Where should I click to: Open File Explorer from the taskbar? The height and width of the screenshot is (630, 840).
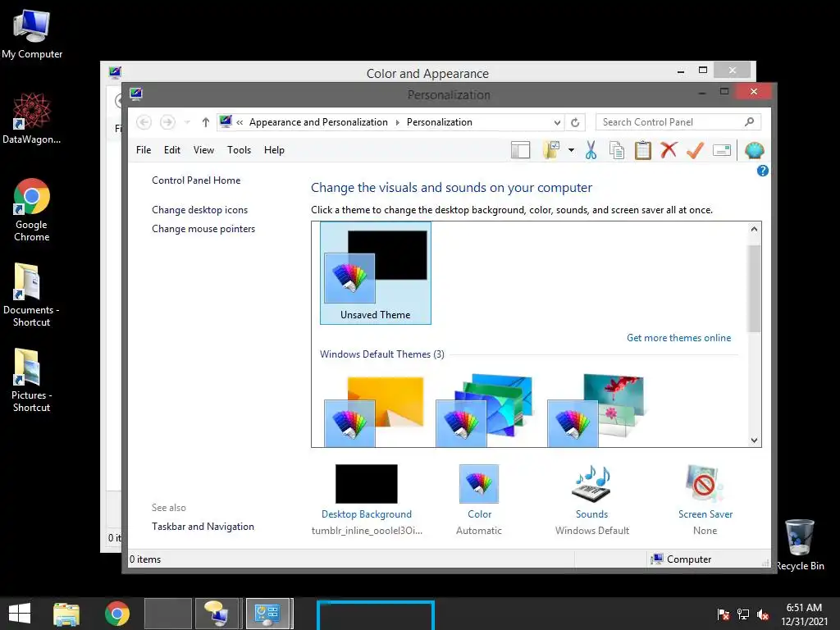[66, 614]
